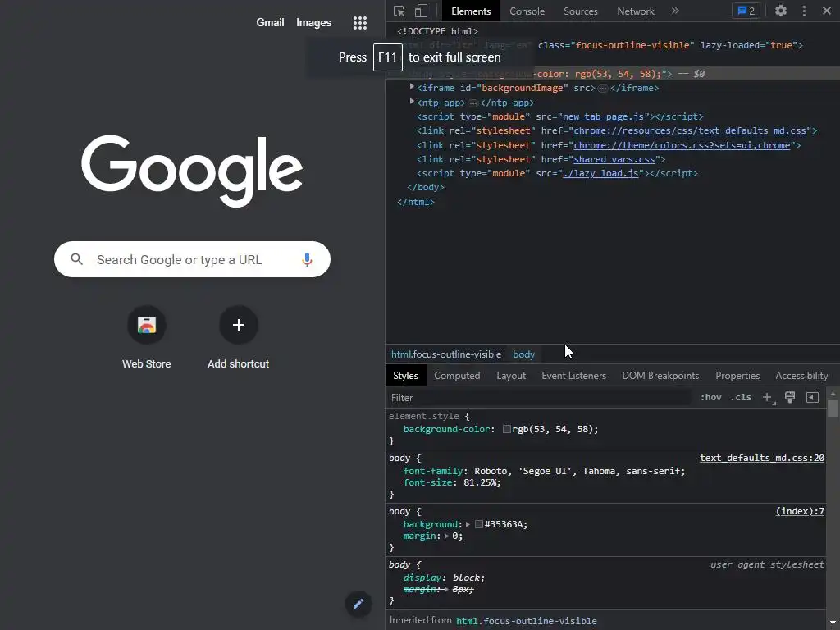
Task: Open text_defaults_md.css:20 source link
Action: click(762, 458)
